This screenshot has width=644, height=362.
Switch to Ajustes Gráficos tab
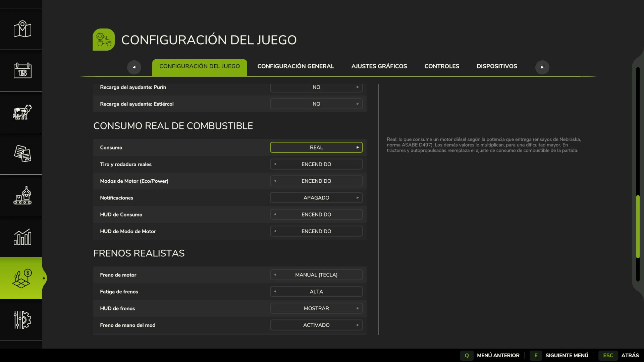[379, 66]
